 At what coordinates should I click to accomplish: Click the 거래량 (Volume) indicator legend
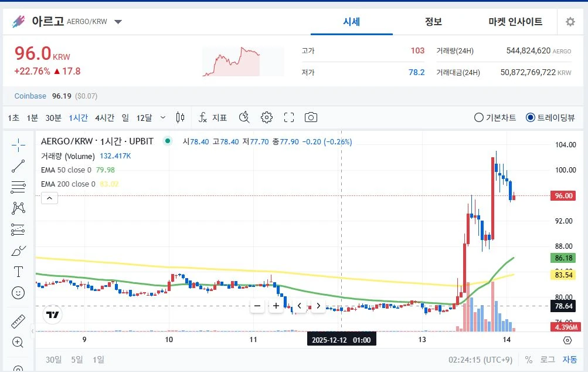(x=86, y=155)
